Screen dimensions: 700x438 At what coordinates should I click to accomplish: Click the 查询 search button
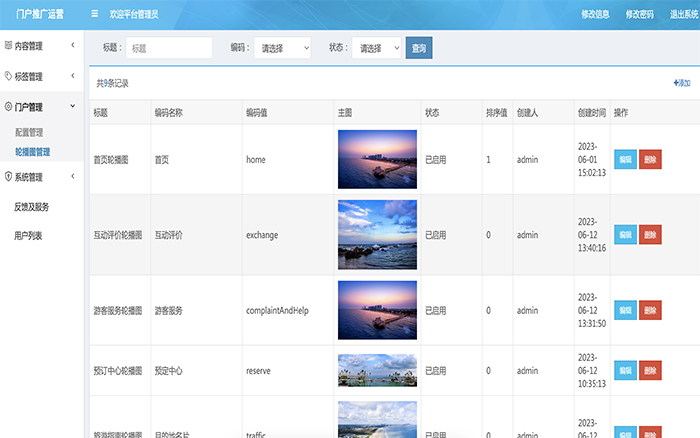point(419,48)
